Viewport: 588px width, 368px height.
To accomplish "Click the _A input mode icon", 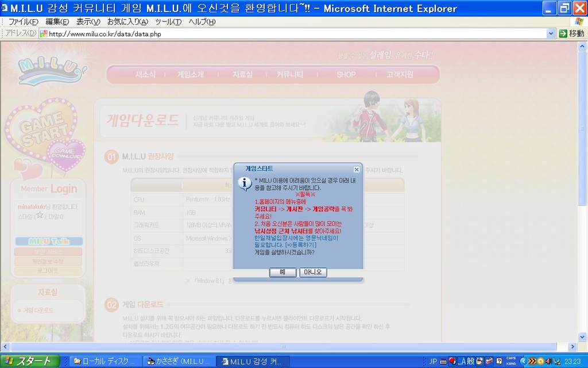I will [x=461, y=361].
